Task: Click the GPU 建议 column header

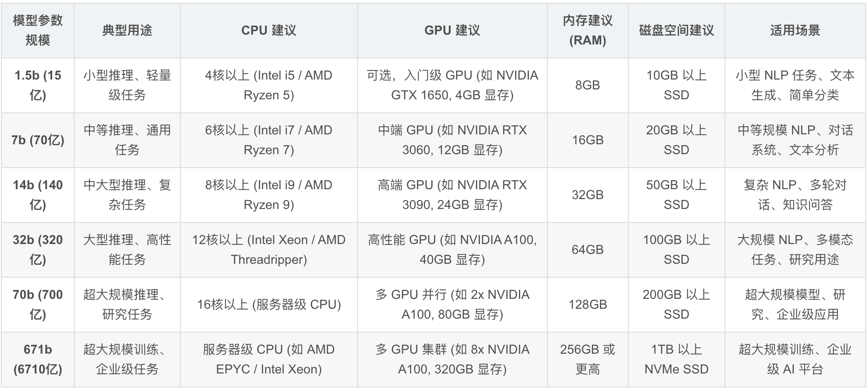Action: 452,30
